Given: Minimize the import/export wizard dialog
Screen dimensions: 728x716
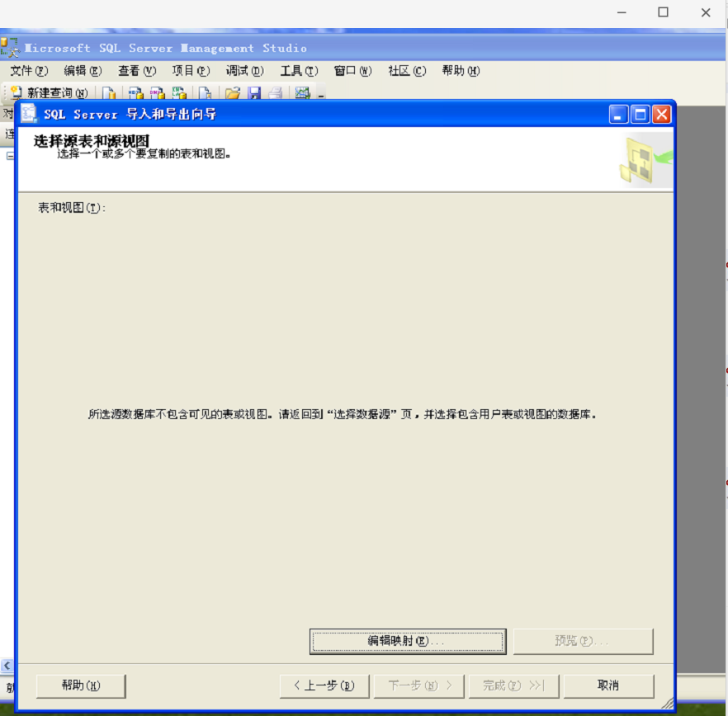Looking at the screenshot, I should (x=618, y=114).
